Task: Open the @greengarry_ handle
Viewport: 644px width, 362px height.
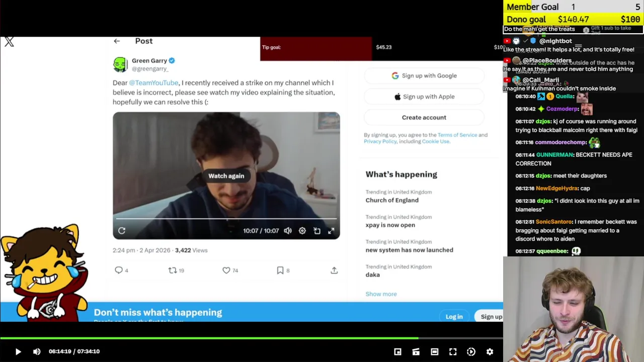Action: click(150, 69)
